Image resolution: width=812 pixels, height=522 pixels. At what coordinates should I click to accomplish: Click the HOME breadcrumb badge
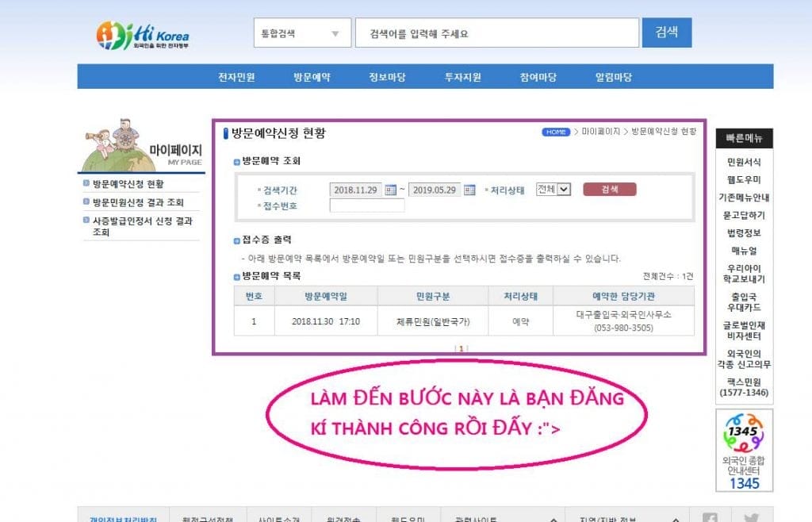556,132
